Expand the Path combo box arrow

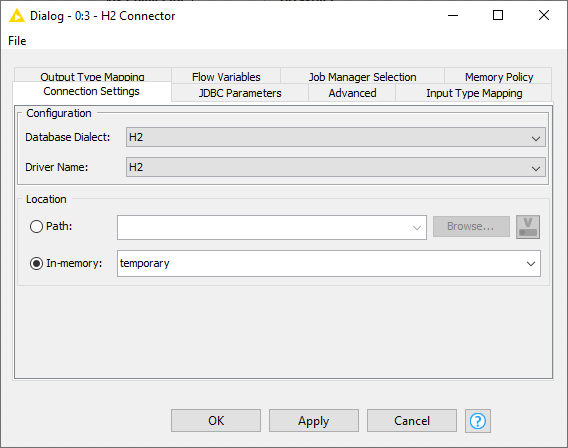click(x=417, y=227)
